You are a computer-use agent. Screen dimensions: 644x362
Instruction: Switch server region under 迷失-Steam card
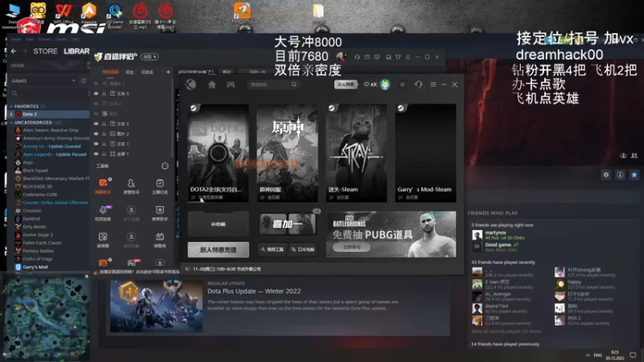pyautogui.click(x=339, y=197)
